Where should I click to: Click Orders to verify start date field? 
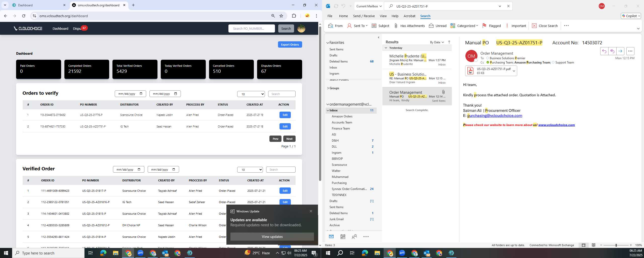pyautogui.click(x=130, y=94)
